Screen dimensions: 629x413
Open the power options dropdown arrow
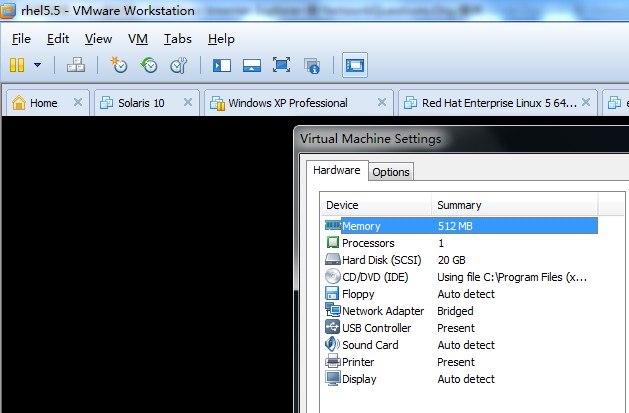pos(38,65)
